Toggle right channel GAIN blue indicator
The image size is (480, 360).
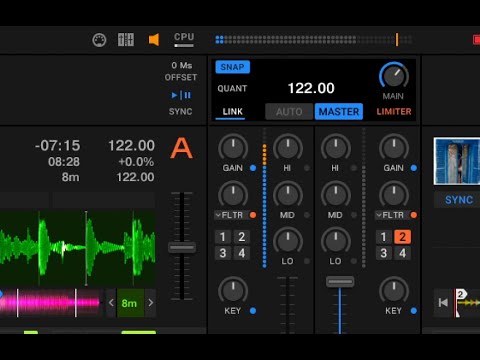pos(414,168)
